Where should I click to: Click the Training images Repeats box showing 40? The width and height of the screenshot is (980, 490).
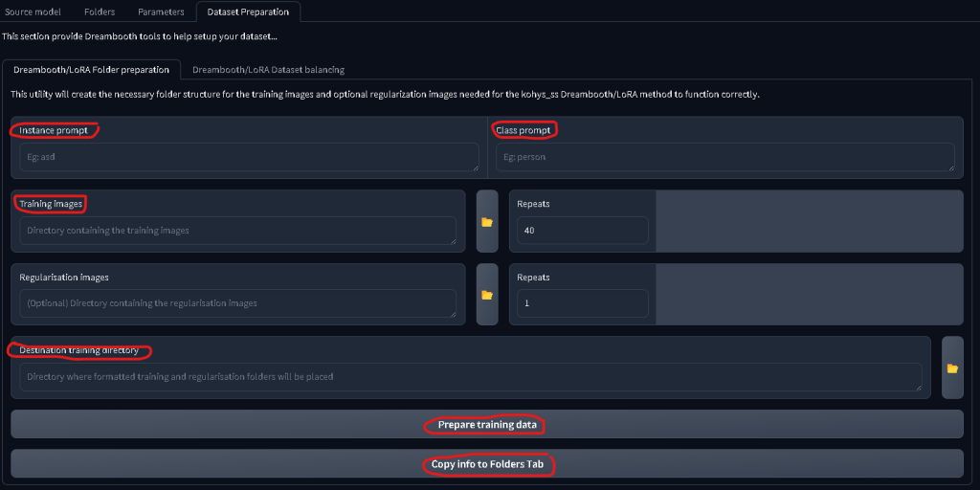point(582,231)
